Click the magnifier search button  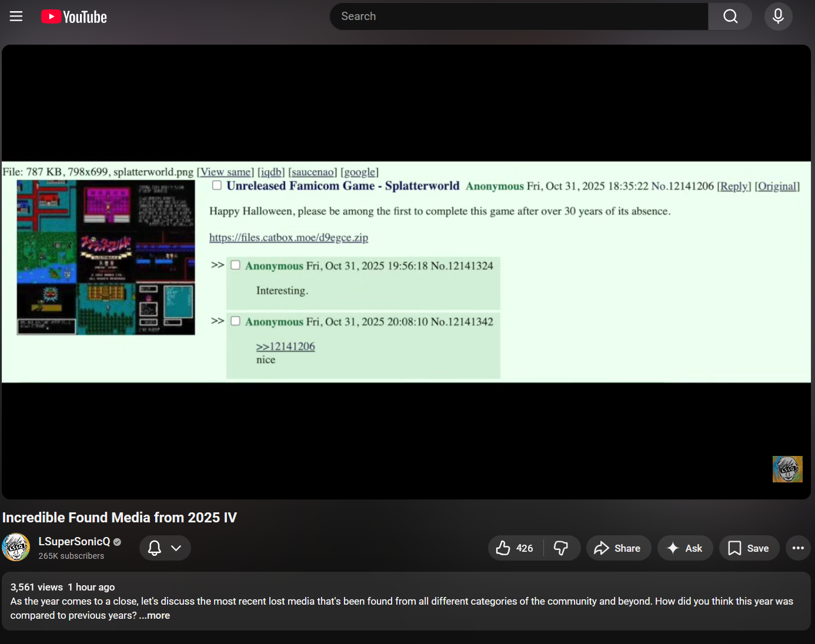click(730, 16)
